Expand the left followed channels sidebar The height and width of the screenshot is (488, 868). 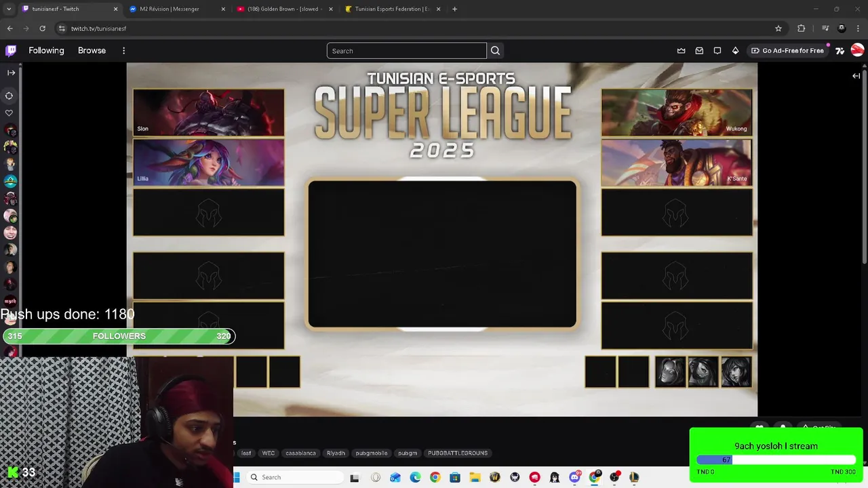click(11, 73)
